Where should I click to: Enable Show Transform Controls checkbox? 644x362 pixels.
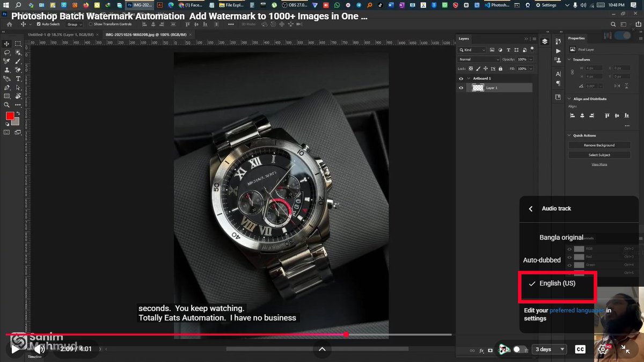(91, 24)
